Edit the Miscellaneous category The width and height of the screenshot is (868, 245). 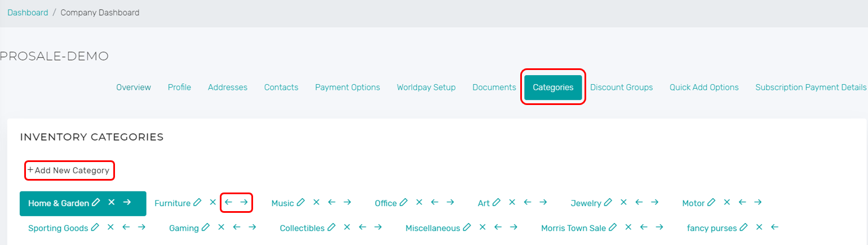[467, 227]
